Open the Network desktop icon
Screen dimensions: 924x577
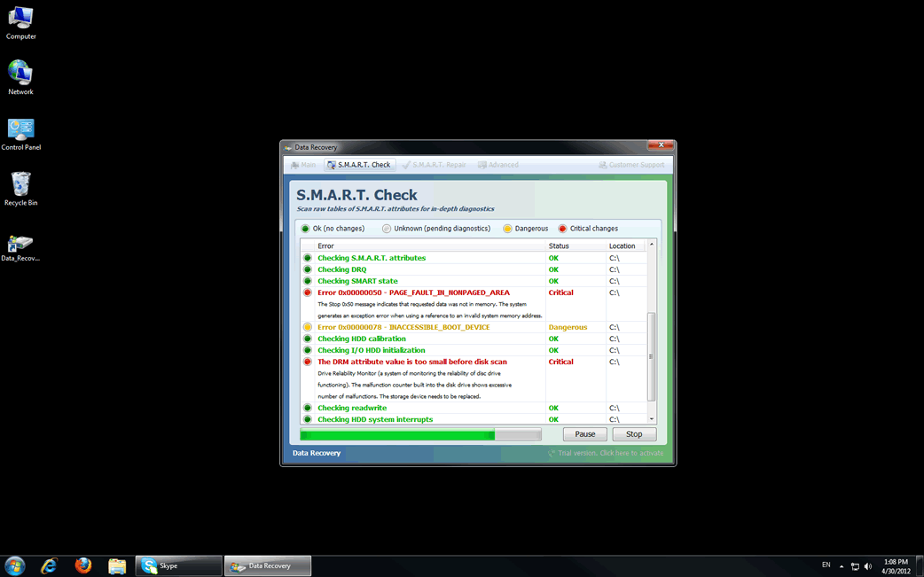coord(20,75)
